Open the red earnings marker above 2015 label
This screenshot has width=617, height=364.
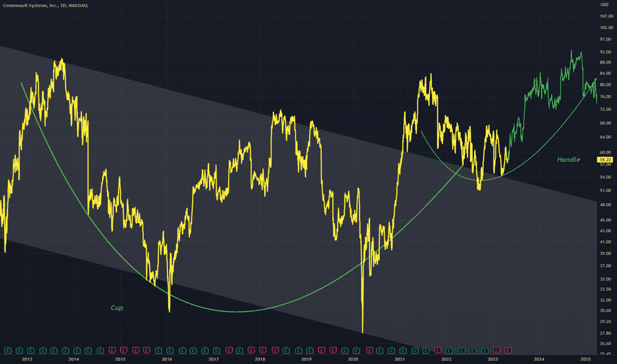pos(124,350)
